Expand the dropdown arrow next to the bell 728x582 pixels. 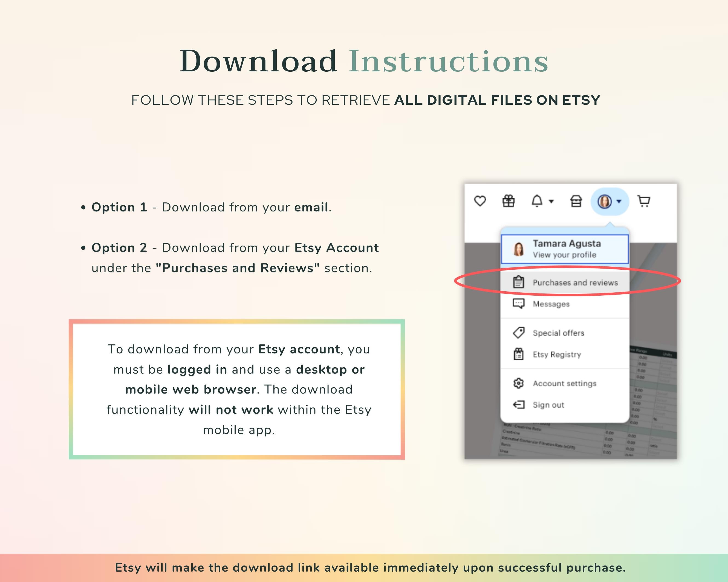(x=551, y=202)
